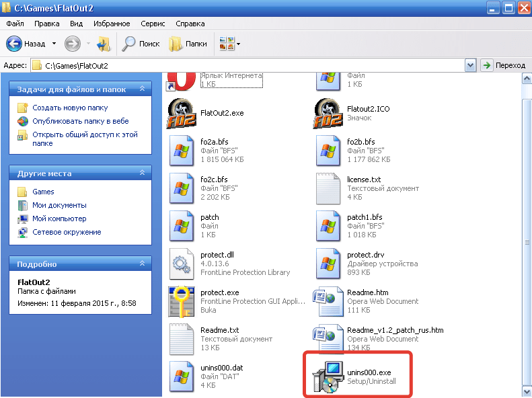Go to Games folder link

(43, 192)
